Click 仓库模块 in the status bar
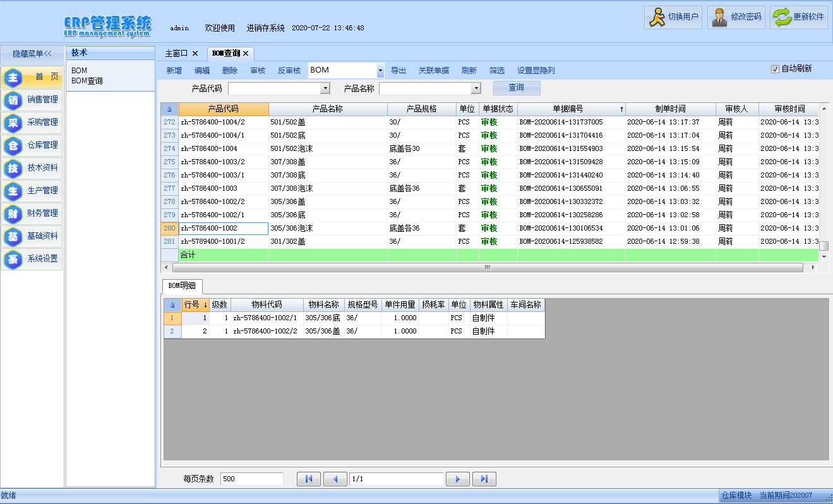 click(x=736, y=496)
